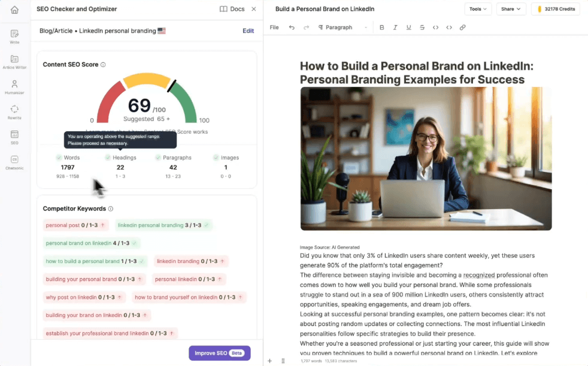
Task: Close the SEO Checker and Optimizer panel
Action: (254, 9)
